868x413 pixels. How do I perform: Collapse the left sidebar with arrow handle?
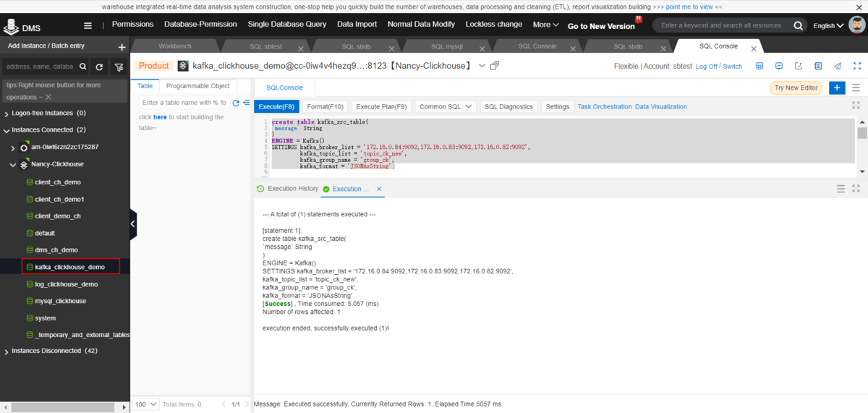[x=133, y=224]
